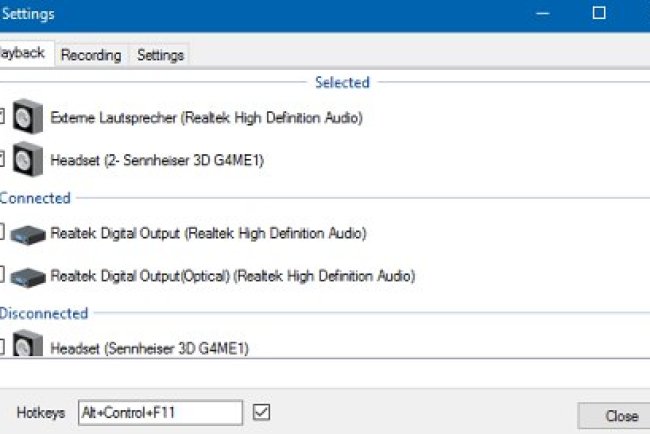Switch to the Recording tab
Viewport: 650px width, 434px height.
point(91,55)
